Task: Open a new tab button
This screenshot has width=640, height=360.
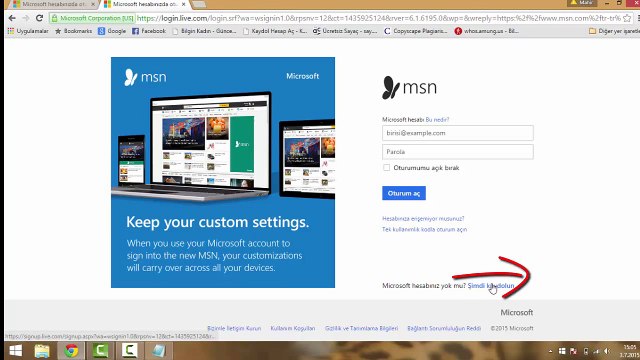Action: tap(199, 4)
